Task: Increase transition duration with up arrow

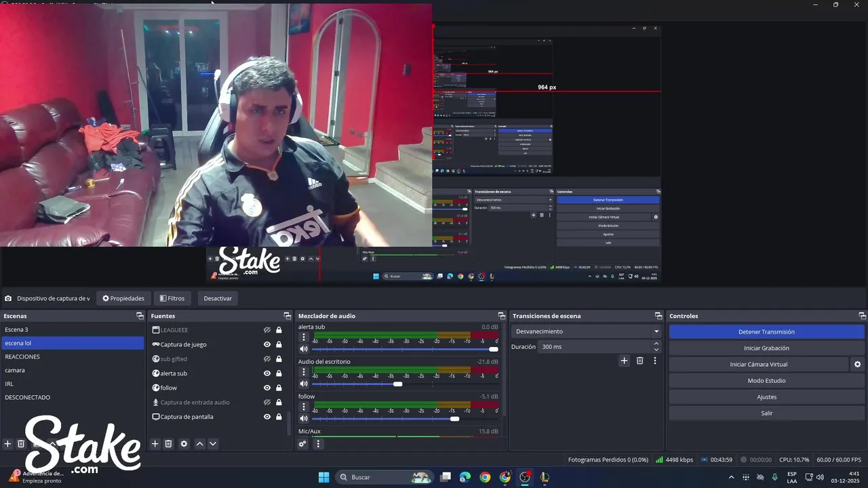Action: click(x=656, y=344)
